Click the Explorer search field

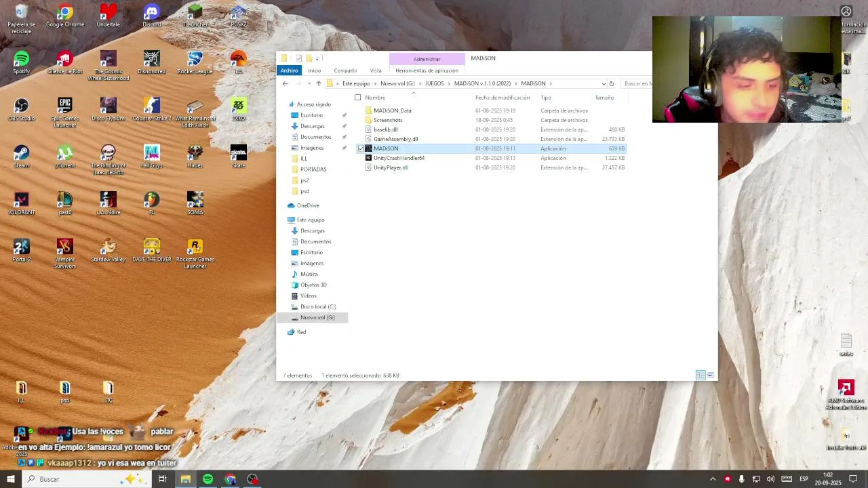636,83
